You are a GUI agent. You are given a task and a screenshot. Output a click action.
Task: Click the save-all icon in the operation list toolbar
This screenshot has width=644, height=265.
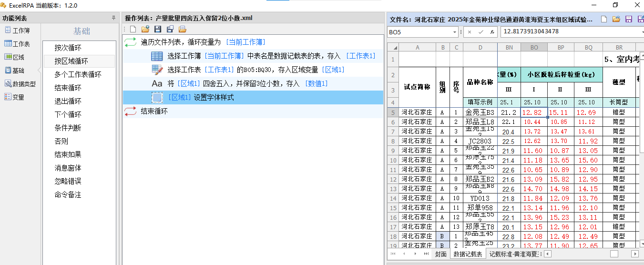(170, 29)
